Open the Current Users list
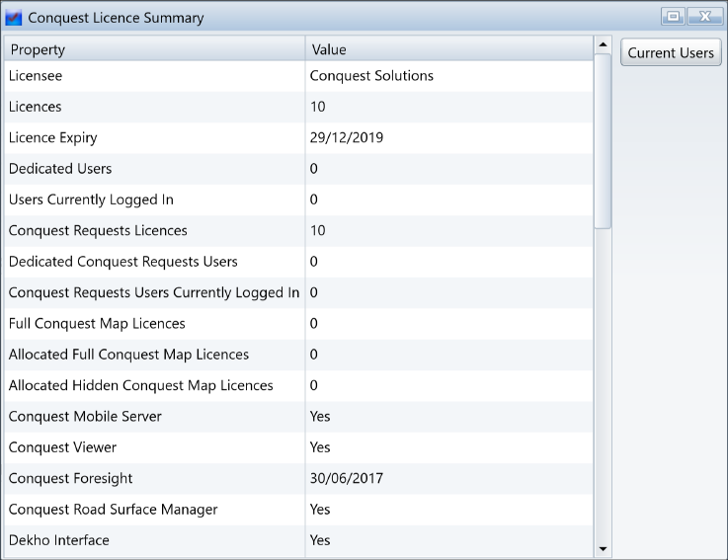The image size is (728, 560). click(671, 52)
